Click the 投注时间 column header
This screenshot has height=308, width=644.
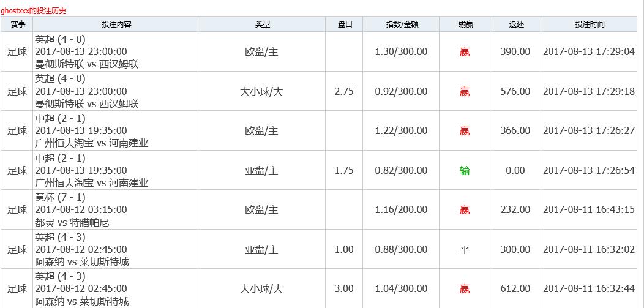point(588,24)
